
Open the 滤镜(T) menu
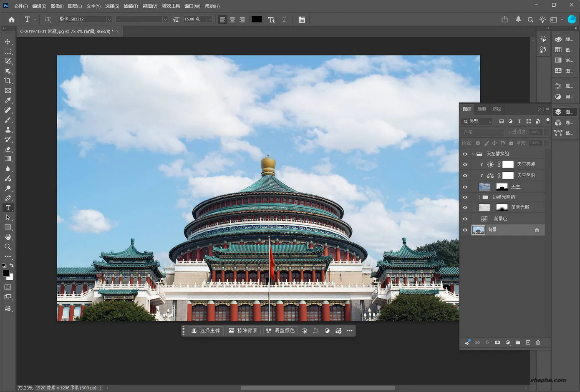click(131, 6)
